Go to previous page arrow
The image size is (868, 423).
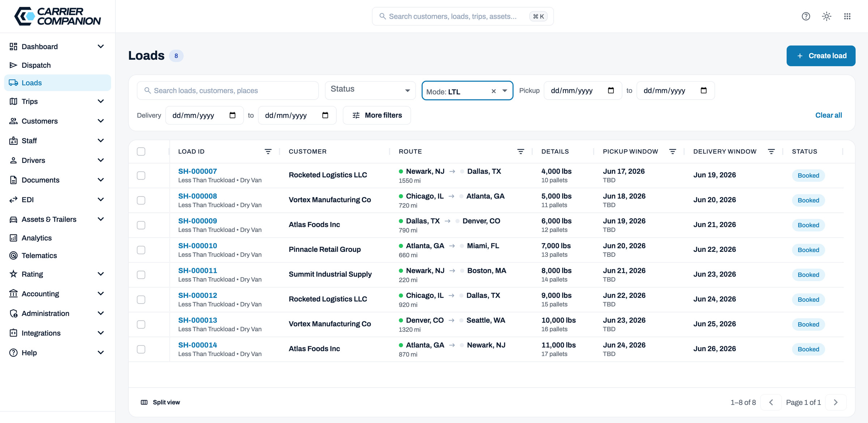click(x=771, y=402)
